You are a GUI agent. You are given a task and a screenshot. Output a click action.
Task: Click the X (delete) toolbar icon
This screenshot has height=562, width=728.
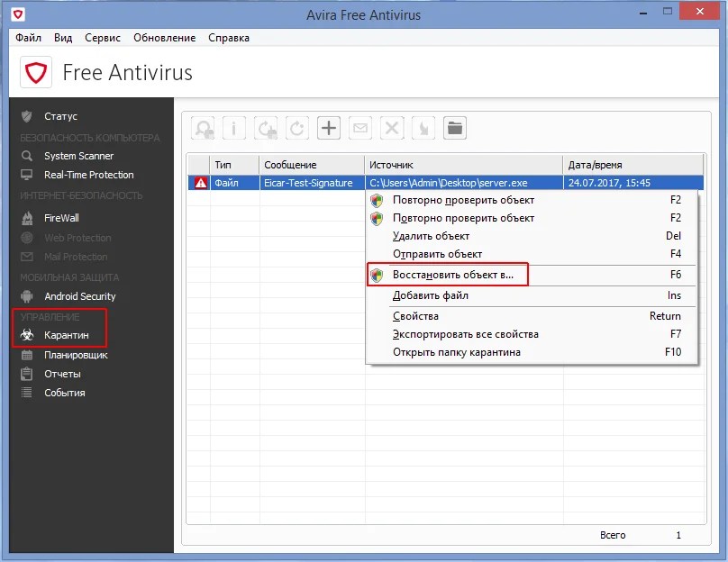392,128
